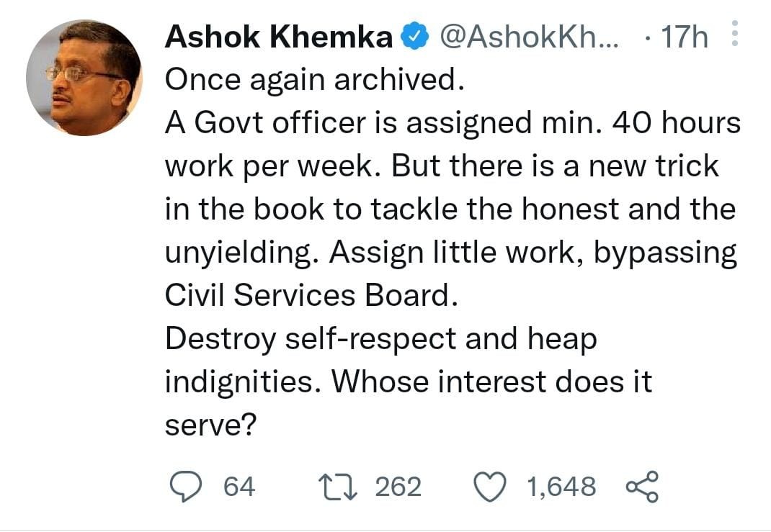Click the "Once again archived." line
This screenshot has width=771, height=532.
312,80
